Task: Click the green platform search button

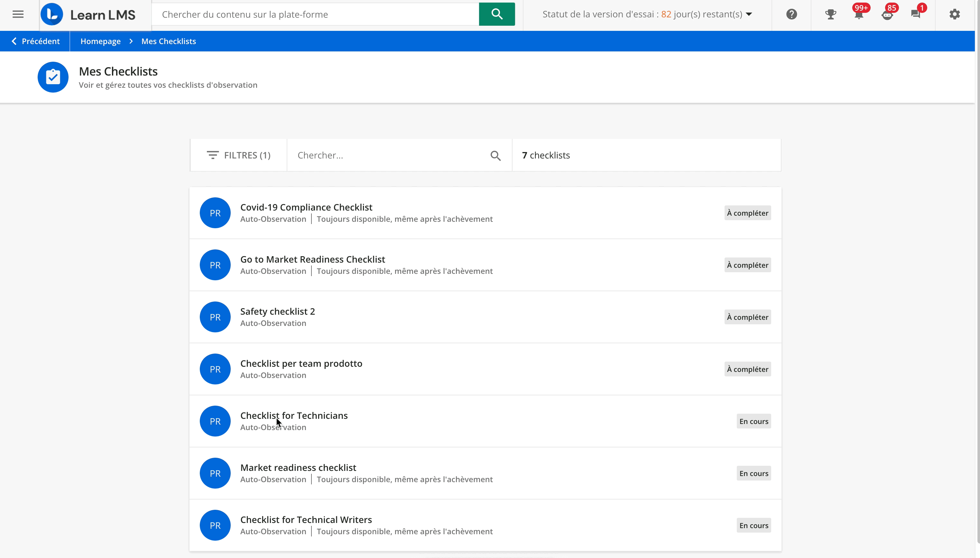Action: 496,14
